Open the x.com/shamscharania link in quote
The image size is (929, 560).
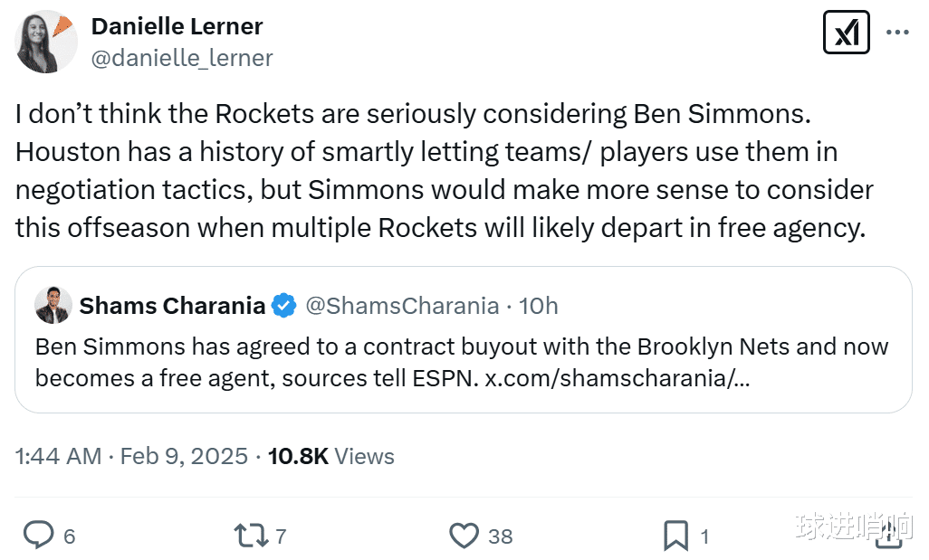coord(617,377)
